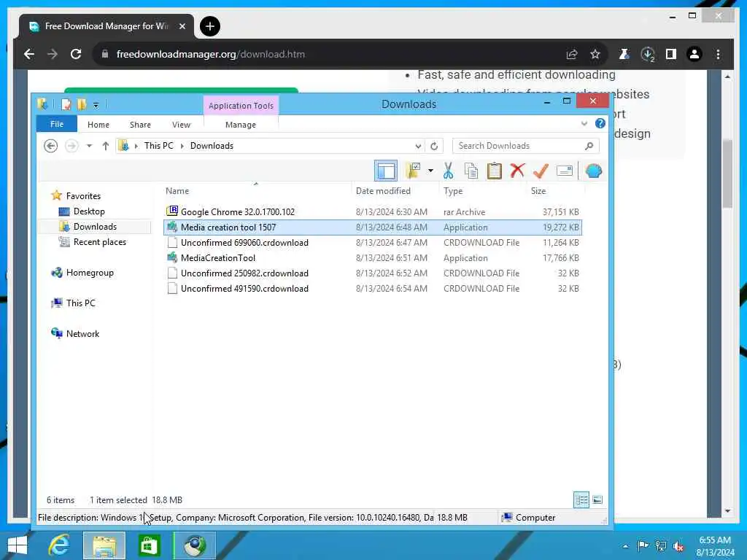Switch to the Home ribbon tab
Viewport: 747px width, 560px height.
pos(98,125)
